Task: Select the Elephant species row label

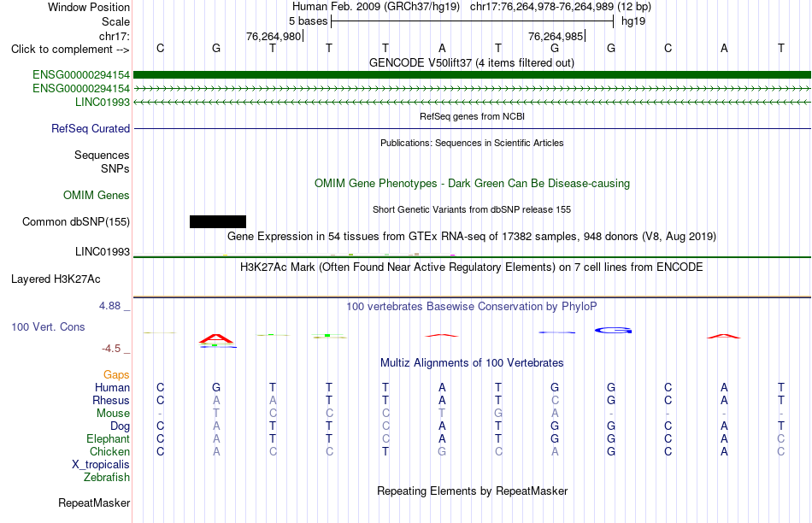Action: pyautogui.click(x=108, y=439)
